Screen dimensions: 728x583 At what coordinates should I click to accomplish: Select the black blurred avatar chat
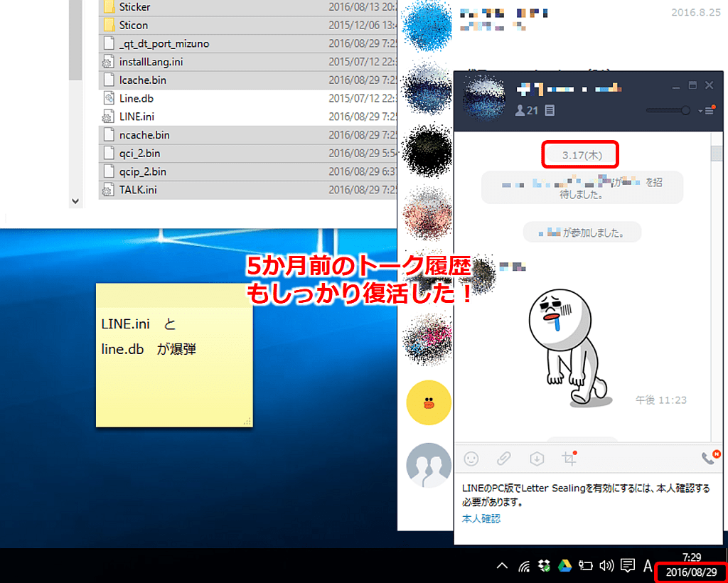pyautogui.click(x=427, y=151)
